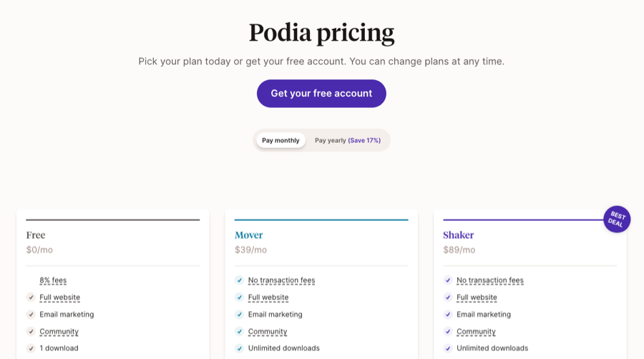The height and width of the screenshot is (359, 644).
Task: Click checkmark icon beside Shaker Email marketing
Action: pos(448,314)
